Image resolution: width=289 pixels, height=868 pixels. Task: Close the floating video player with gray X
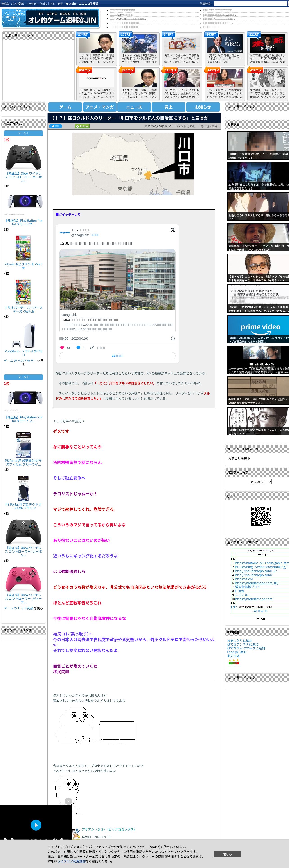click(x=68, y=801)
